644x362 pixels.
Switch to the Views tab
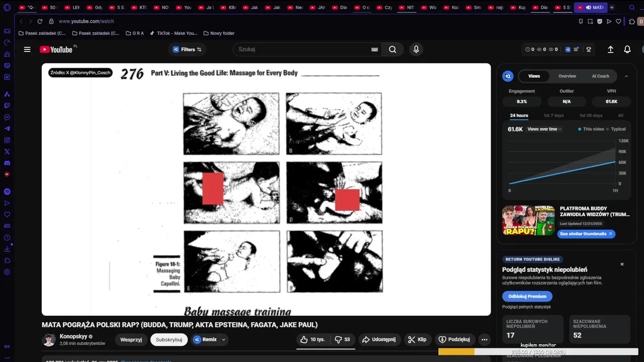(x=534, y=76)
